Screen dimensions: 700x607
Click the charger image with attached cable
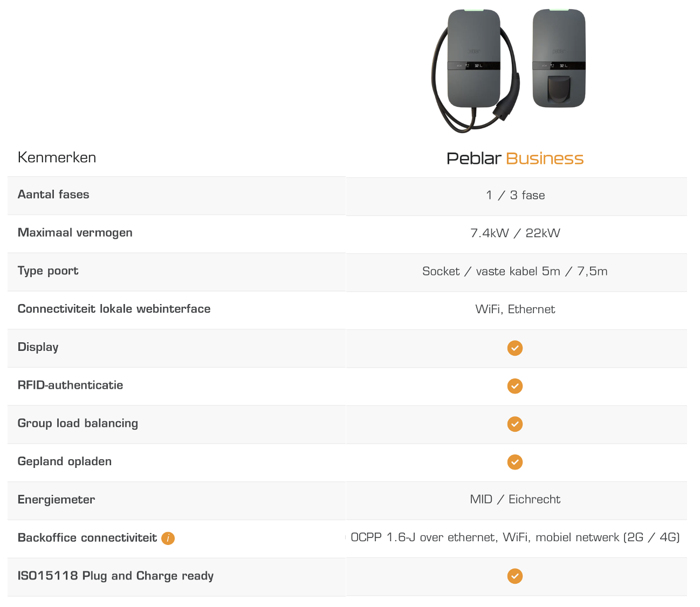pos(475,67)
